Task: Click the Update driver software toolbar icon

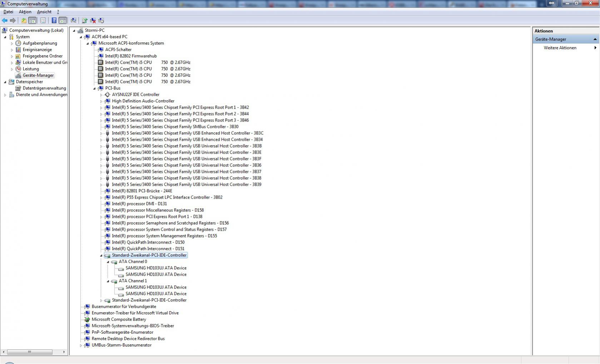Action: (85, 21)
